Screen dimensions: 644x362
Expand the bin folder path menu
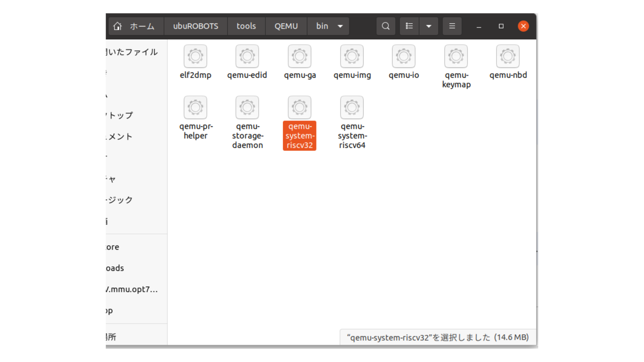tap(340, 26)
